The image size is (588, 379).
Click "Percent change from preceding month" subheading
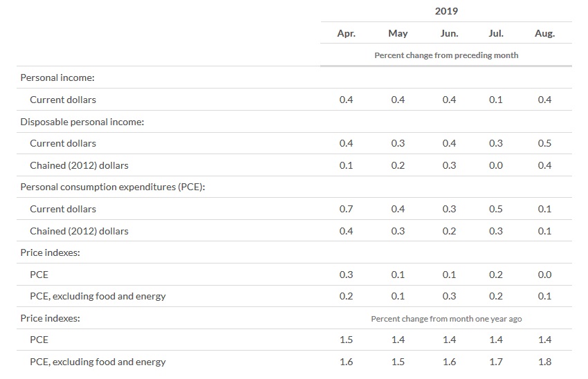click(446, 55)
